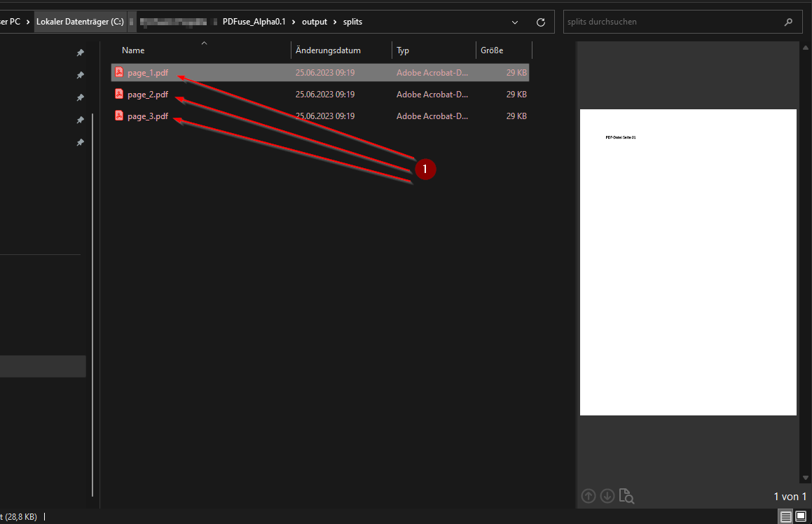Click the page_3.pdf Acrobat file icon
This screenshot has width=812, height=524.
coord(119,116)
